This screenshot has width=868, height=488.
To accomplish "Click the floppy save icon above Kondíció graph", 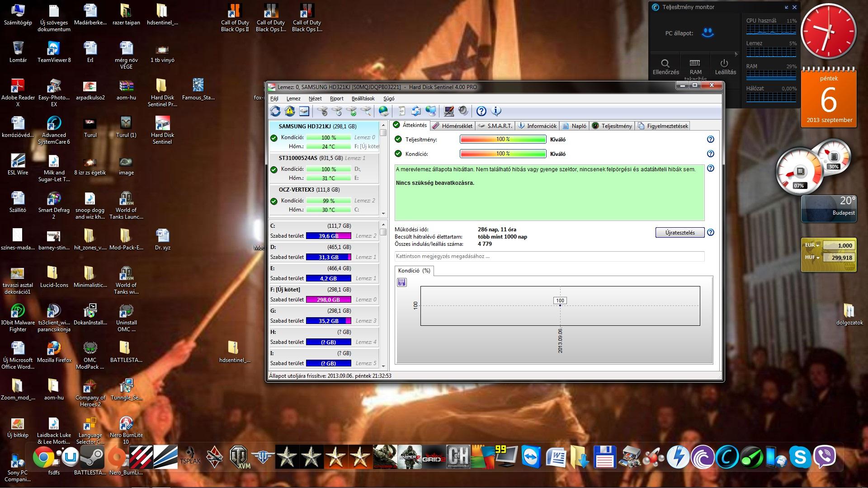I will click(x=401, y=282).
